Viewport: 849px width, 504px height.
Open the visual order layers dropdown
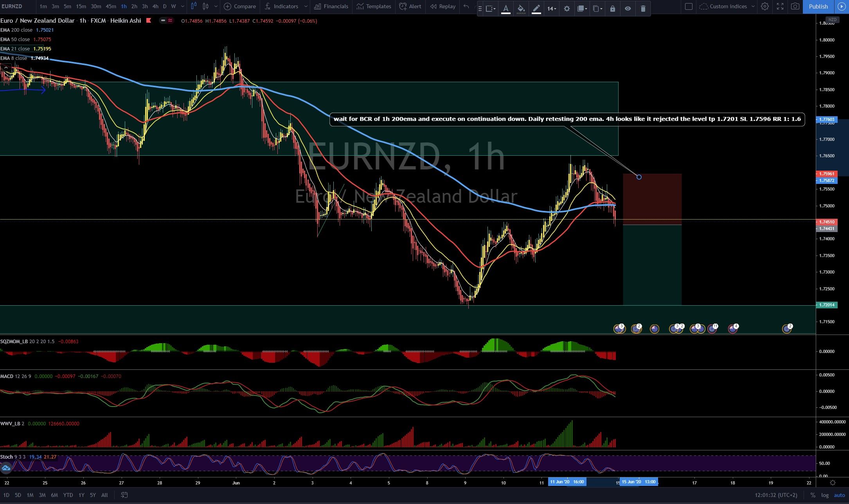[x=582, y=8]
